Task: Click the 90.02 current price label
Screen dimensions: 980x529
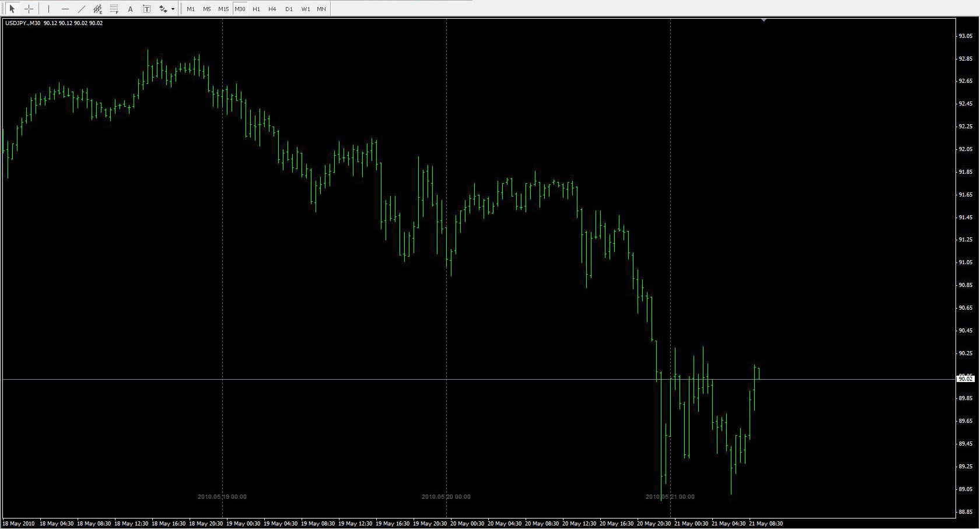Action: coord(966,379)
